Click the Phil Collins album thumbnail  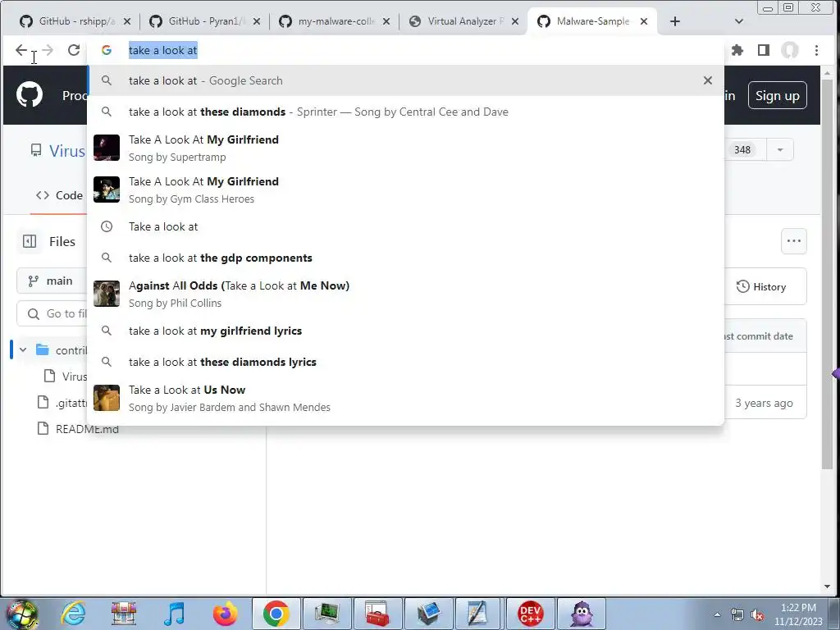[107, 294]
